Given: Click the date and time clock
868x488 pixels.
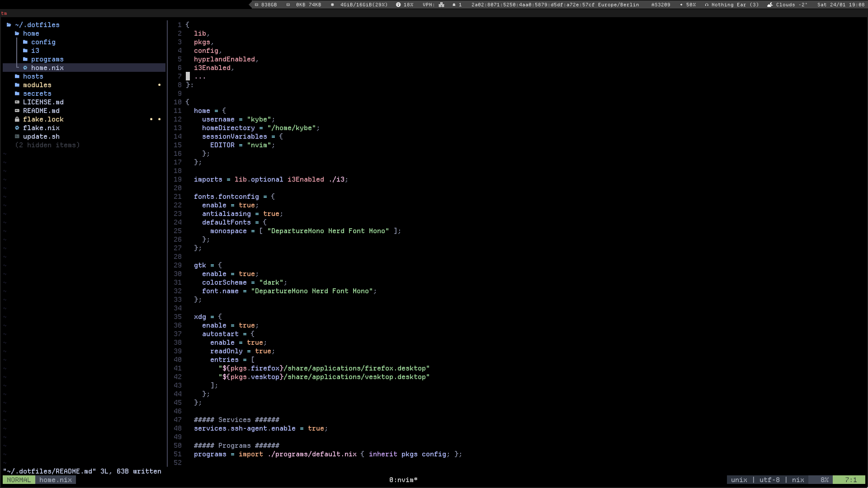Looking at the screenshot, I should pyautogui.click(x=840, y=5).
